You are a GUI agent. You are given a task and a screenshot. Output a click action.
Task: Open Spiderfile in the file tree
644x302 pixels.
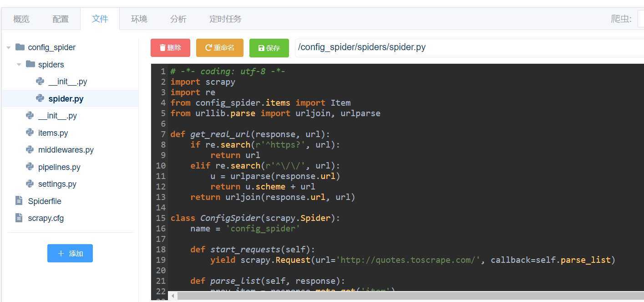pyautogui.click(x=45, y=201)
